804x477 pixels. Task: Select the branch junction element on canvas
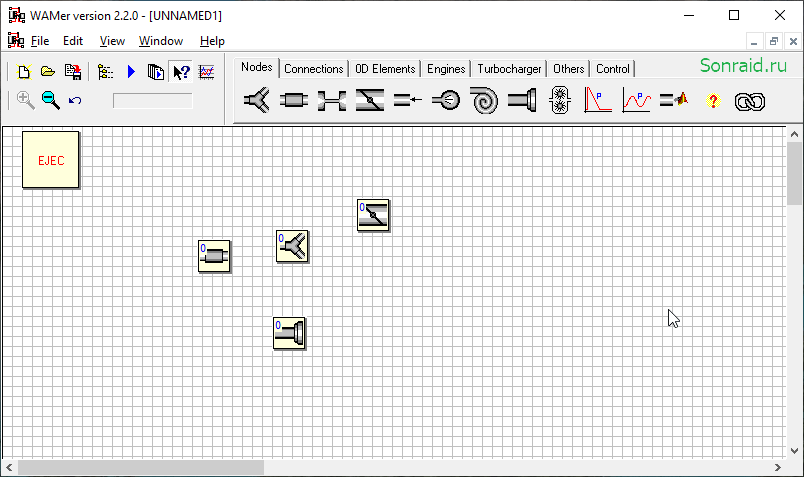292,246
